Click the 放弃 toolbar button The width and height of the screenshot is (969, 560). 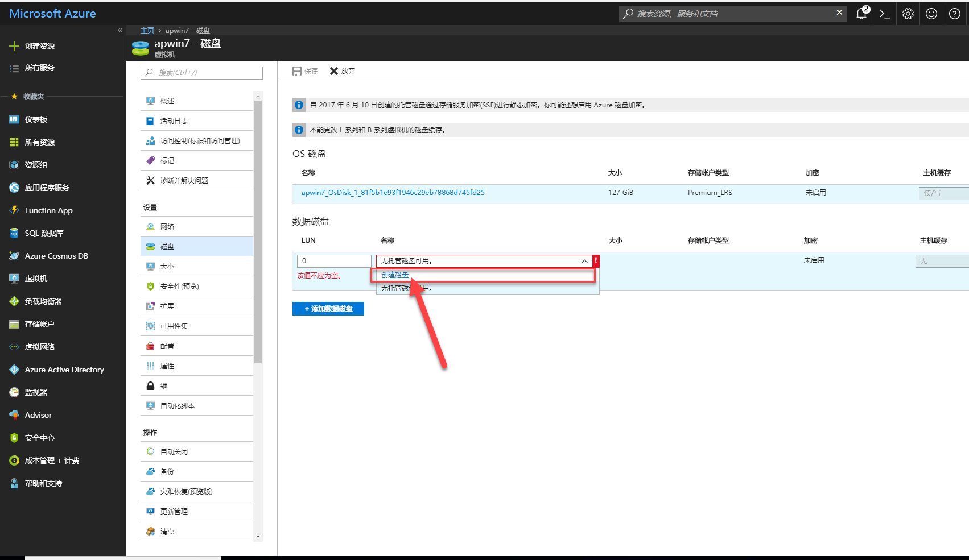[343, 71]
